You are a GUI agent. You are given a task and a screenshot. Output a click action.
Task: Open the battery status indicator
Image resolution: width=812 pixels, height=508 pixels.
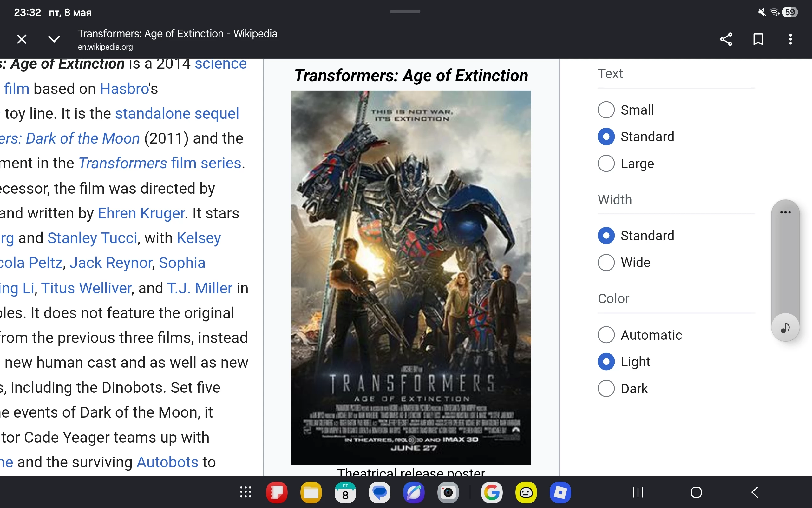pos(790,12)
